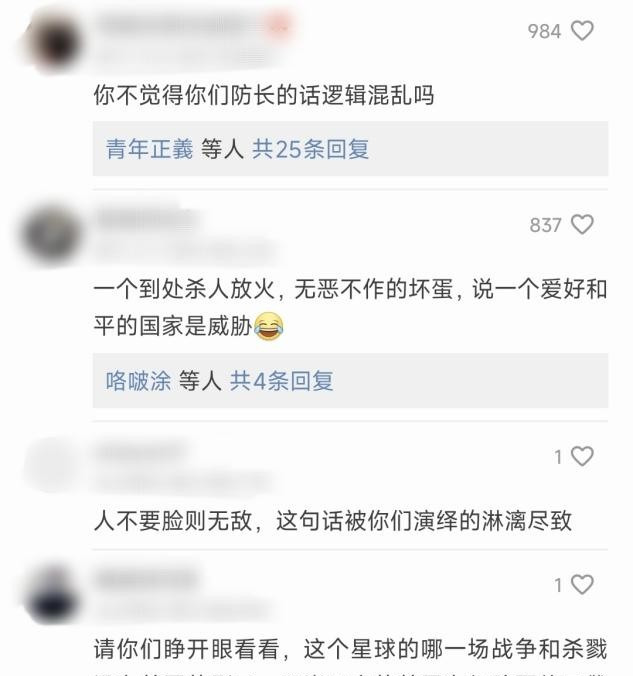Expand 共25条回复 replies
This screenshot has width=633, height=676.
[310, 149]
